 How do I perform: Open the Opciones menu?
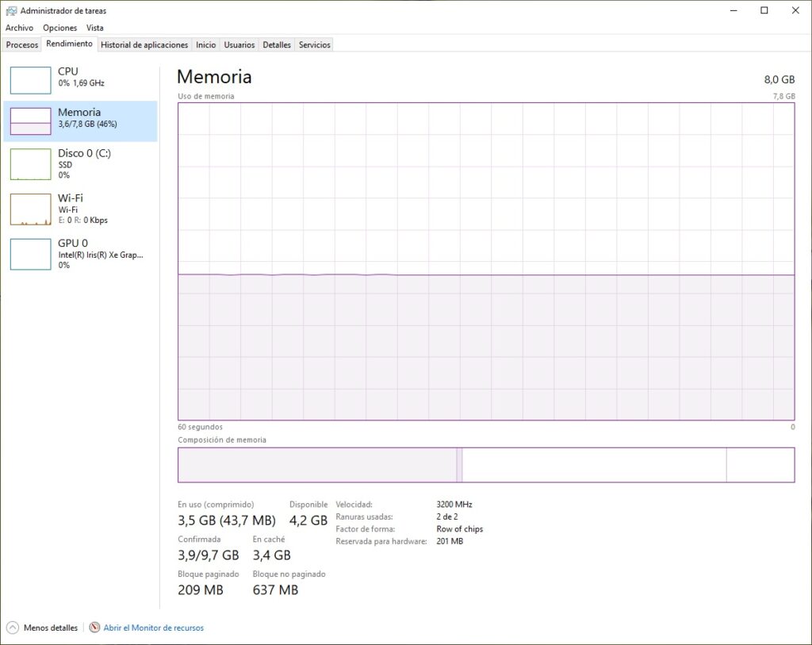coord(60,28)
